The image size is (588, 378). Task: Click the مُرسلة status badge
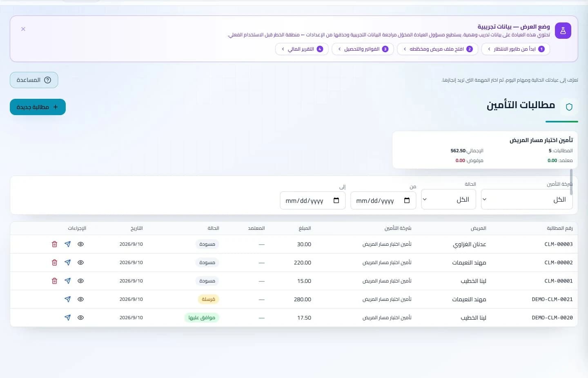[208, 299]
